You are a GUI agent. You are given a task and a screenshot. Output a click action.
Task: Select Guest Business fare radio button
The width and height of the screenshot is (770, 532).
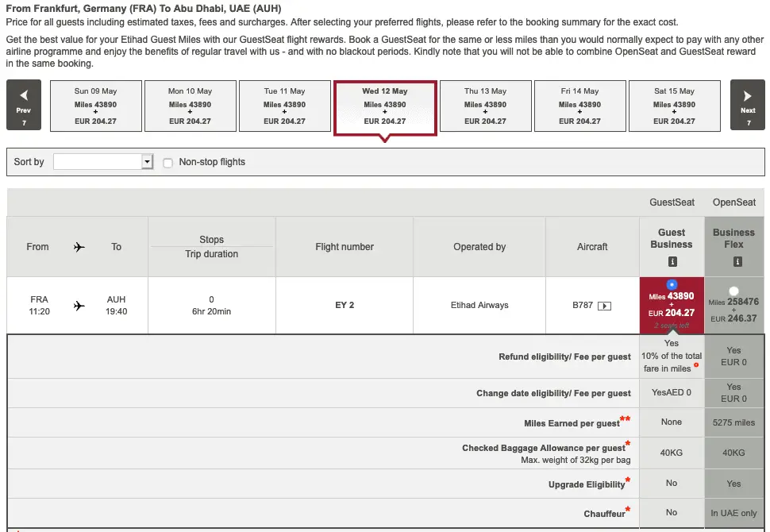pos(672,284)
